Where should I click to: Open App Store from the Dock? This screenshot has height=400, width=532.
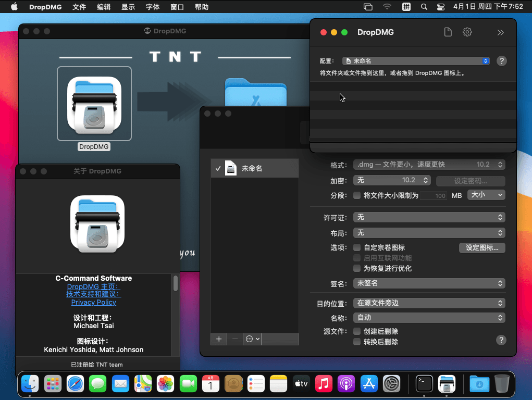pyautogui.click(x=369, y=384)
